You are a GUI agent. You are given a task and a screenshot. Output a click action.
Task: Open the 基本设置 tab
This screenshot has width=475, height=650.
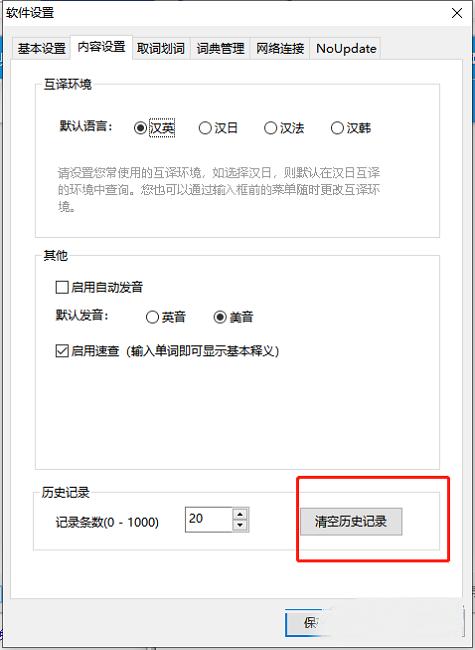(41, 49)
